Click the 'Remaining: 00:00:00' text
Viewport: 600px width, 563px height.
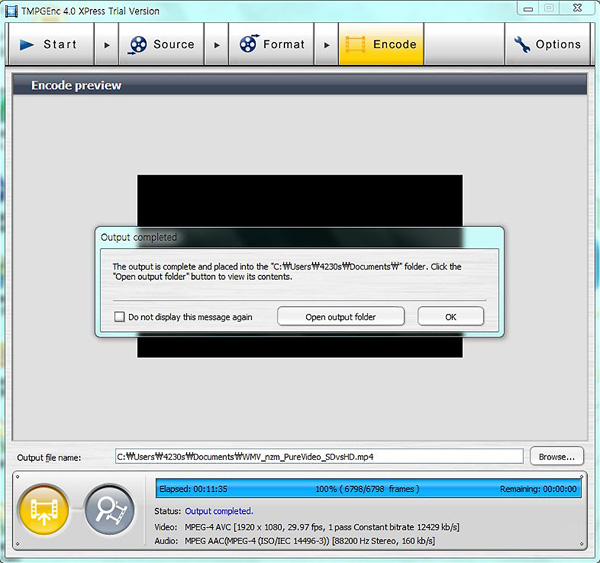pos(538,489)
